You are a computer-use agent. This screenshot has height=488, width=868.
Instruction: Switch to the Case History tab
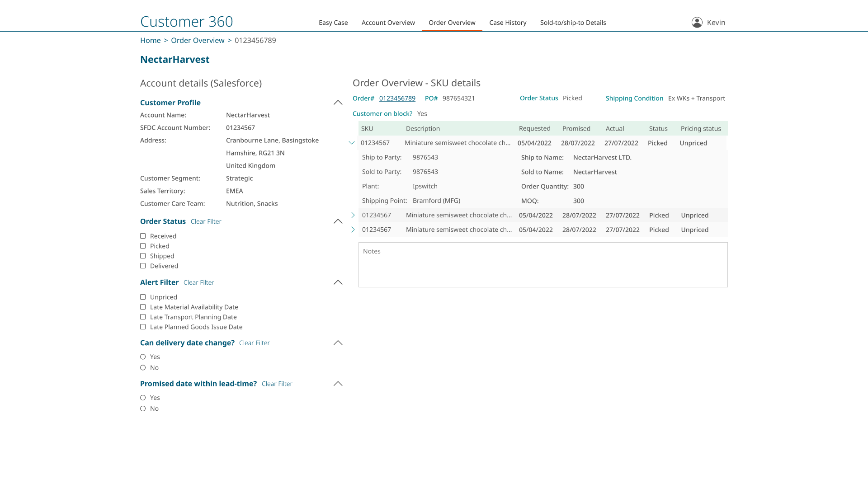[507, 22]
